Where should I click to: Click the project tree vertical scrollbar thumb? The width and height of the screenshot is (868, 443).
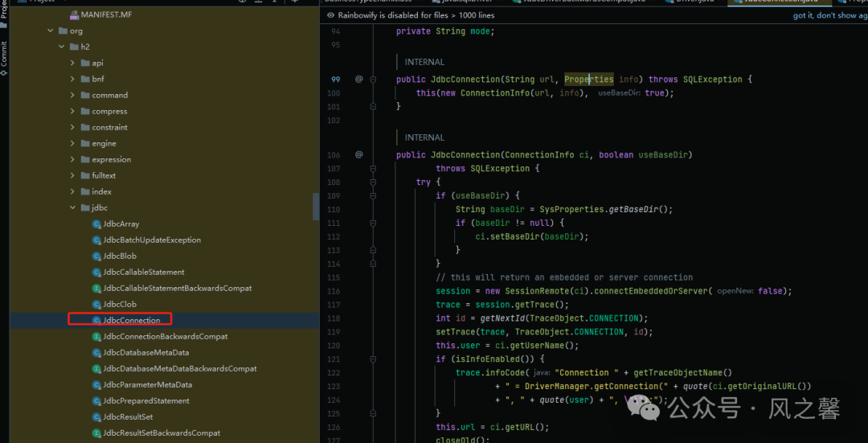click(316, 207)
